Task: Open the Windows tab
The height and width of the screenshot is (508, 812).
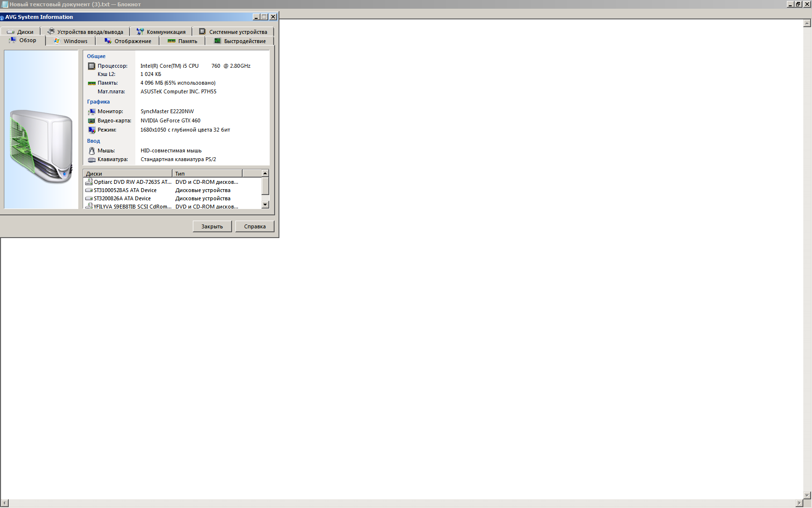Action: (71, 41)
